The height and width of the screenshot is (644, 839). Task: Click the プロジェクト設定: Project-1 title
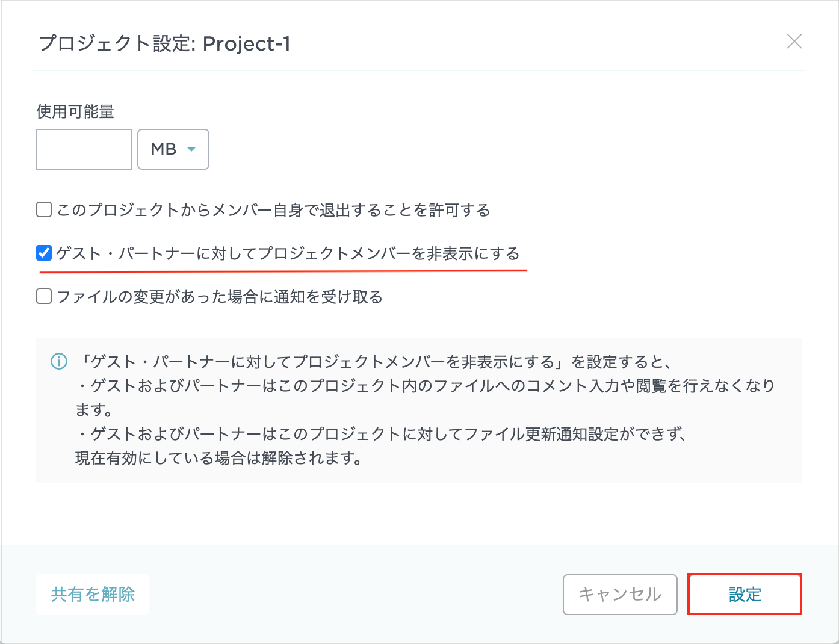[x=164, y=43]
